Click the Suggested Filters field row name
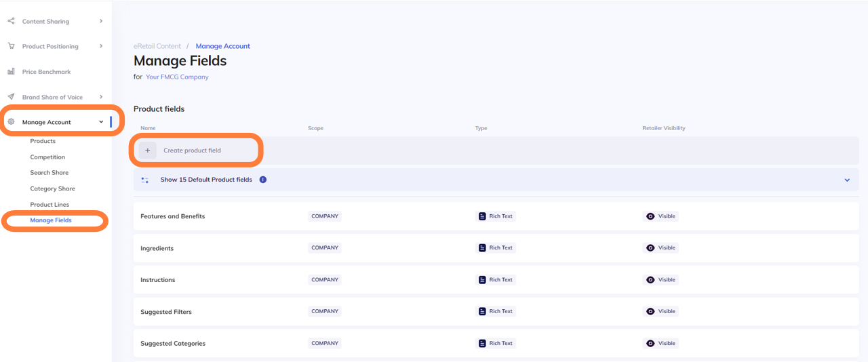Image resolution: width=868 pixels, height=362 pixels. pyautogui.click(x=166, y=312)
